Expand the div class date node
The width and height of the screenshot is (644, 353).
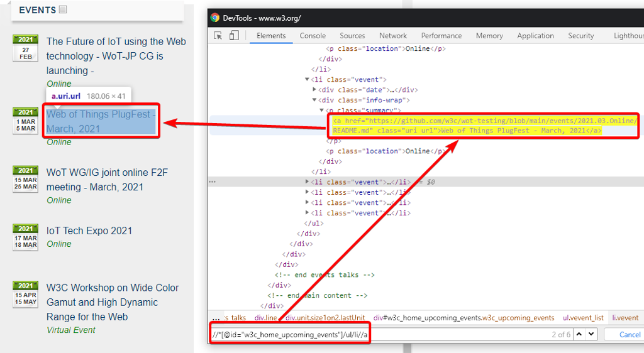coord(315,90)
